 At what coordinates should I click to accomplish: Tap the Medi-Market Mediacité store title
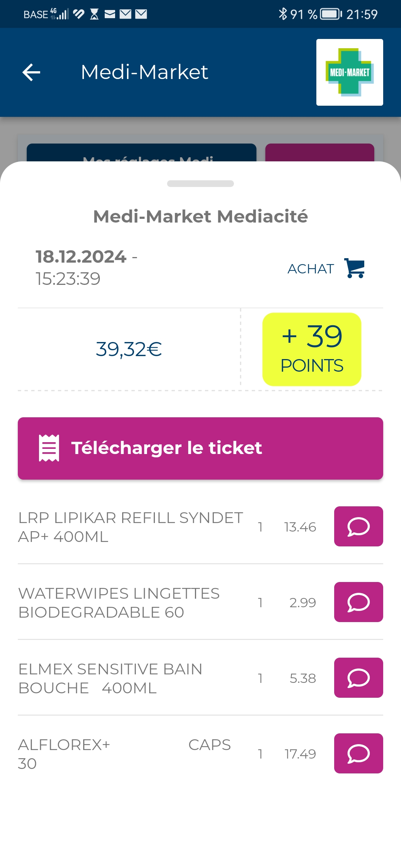(200, 216)
